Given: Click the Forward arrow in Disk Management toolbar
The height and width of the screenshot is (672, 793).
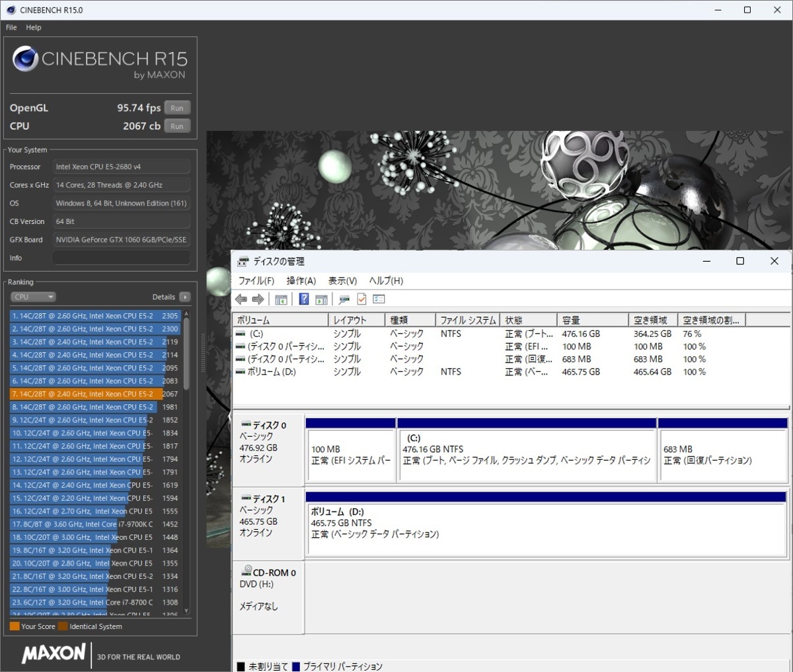Looking at the screenshot, I should pyautogui.click(x=258, y=299).
